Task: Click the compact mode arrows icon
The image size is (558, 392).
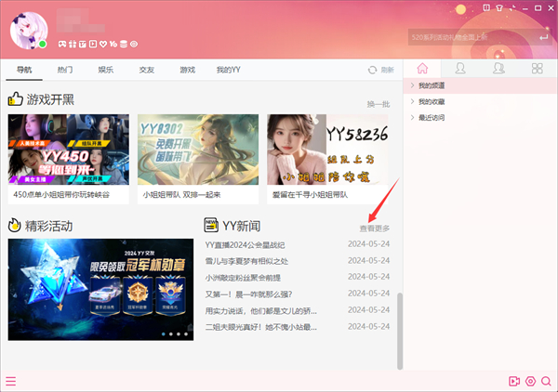Action: [x=512, y=7]
